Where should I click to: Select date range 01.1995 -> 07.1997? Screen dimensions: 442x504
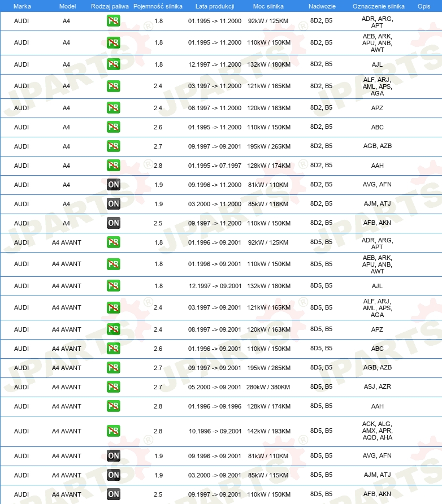pos(215,166)
